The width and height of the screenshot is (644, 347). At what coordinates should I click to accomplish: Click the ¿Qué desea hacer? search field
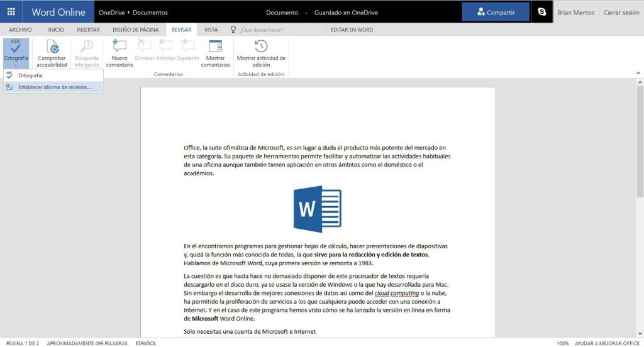tap(262, 30)
